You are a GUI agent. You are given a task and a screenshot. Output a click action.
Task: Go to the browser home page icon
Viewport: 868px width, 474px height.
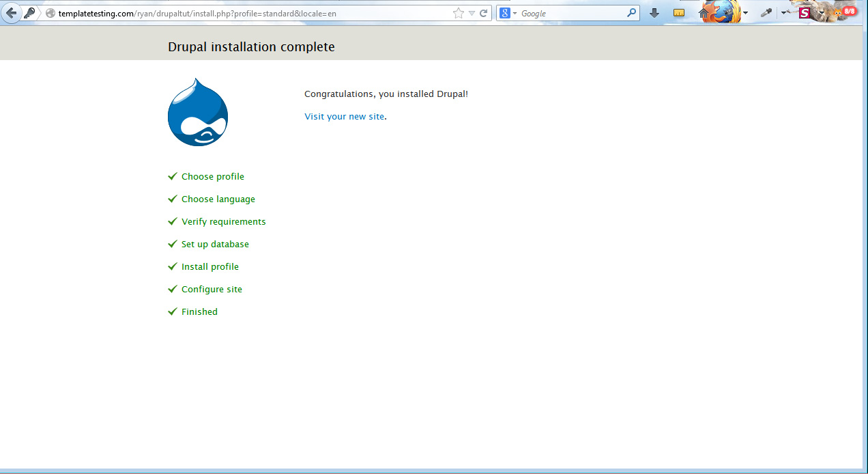coord(704,13)
